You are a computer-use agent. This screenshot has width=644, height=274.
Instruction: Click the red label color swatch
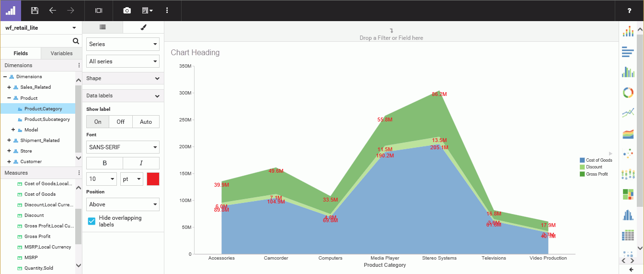point(153,179)
